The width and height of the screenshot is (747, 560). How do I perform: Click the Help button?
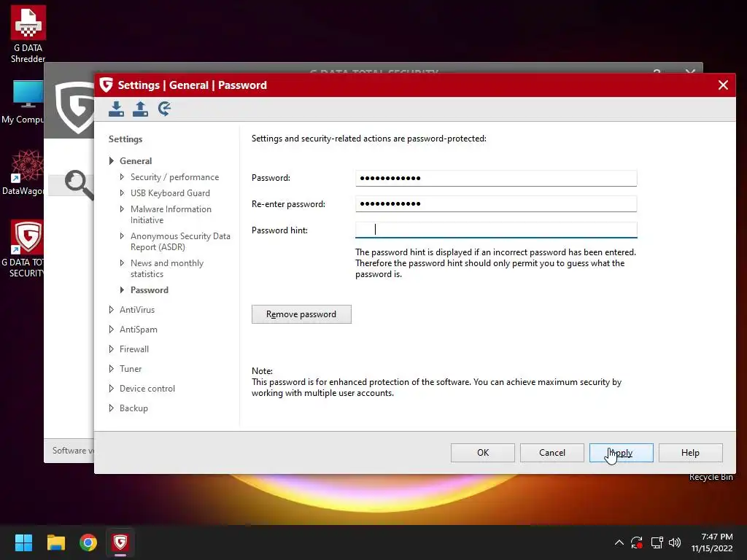point(690,453)
